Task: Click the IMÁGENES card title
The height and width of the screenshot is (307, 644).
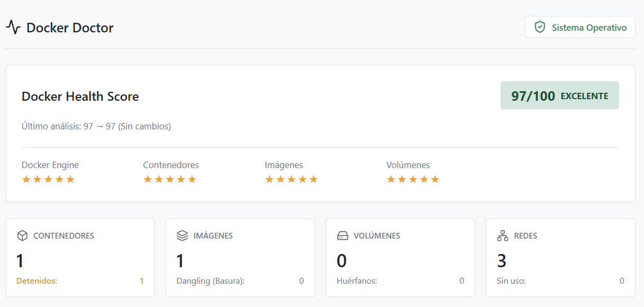Action: pyautogui.click(x=213, y=235)
